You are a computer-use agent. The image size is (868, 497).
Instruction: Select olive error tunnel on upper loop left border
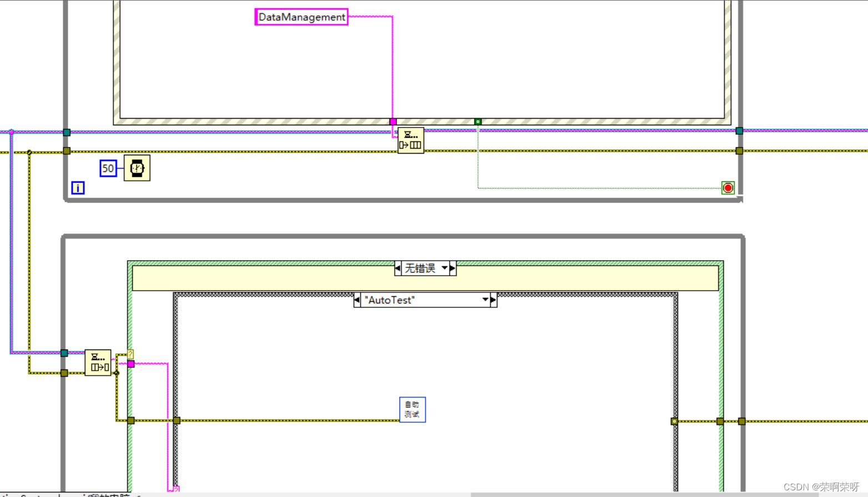pyautogui.click(x=67, y=151)
